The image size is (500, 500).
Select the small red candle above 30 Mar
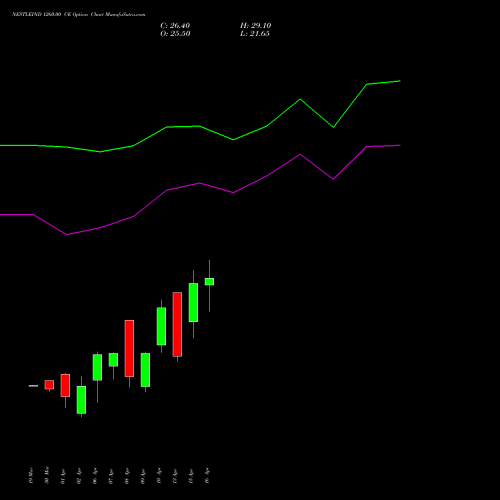[x=49, y=385]
